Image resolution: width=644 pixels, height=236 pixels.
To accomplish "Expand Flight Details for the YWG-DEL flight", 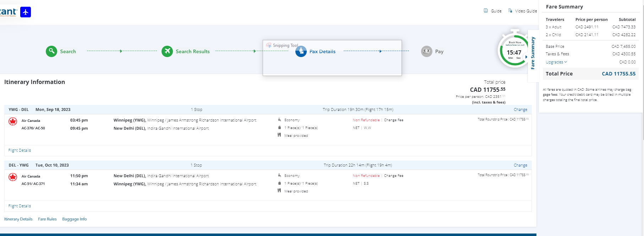I will pyautogui.click(x=20, y=150).
